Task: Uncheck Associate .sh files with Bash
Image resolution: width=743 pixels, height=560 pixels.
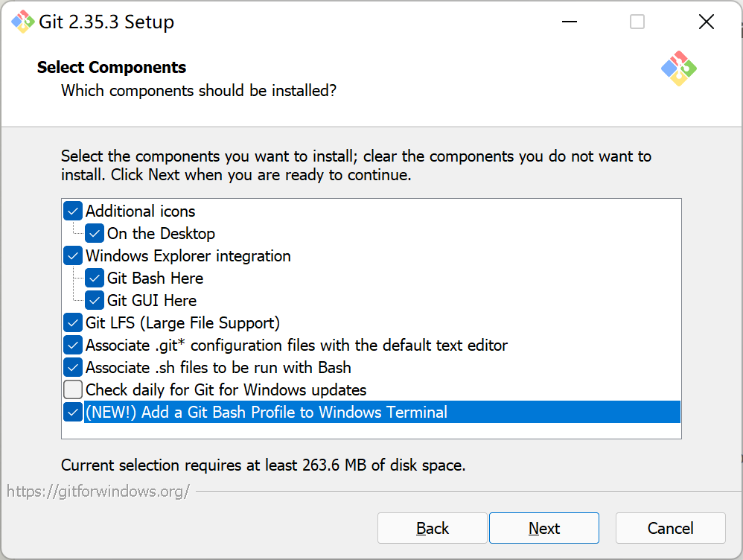Action: click(73, 368)
